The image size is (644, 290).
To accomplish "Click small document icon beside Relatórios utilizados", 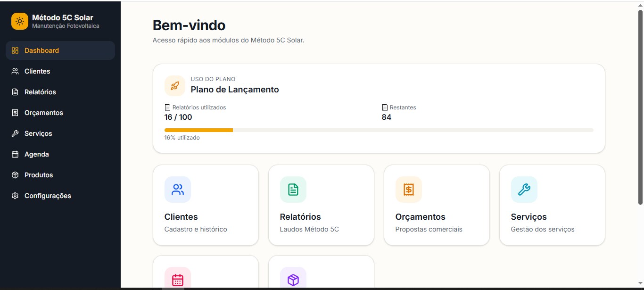I will pyautogui.click(x=167, y=108).
